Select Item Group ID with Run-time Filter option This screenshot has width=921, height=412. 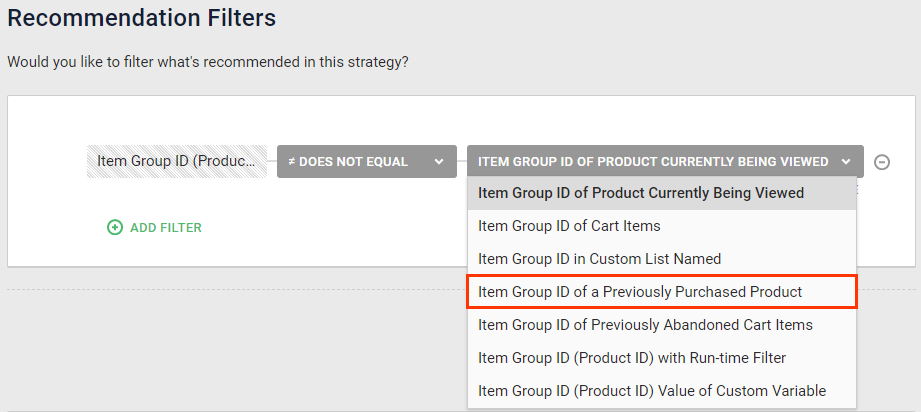pyautogui.click(x=632, y=358)
